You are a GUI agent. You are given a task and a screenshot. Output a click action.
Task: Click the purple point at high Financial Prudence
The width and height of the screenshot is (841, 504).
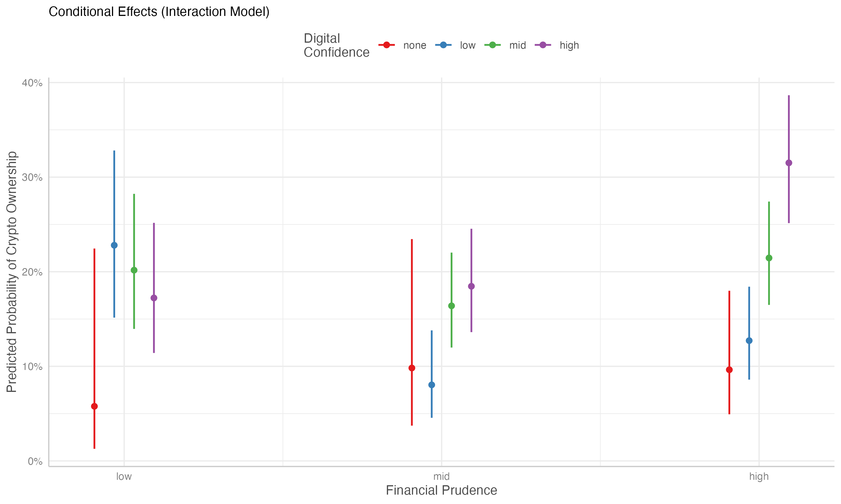pos(789,163)
